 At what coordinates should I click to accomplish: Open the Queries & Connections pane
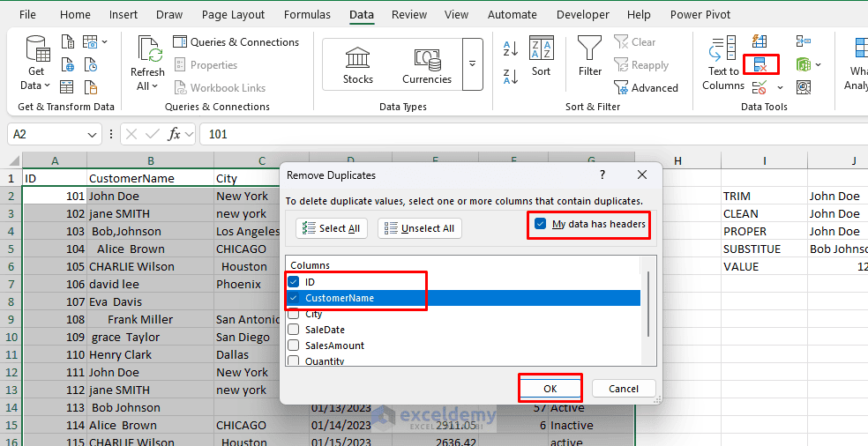236,42
